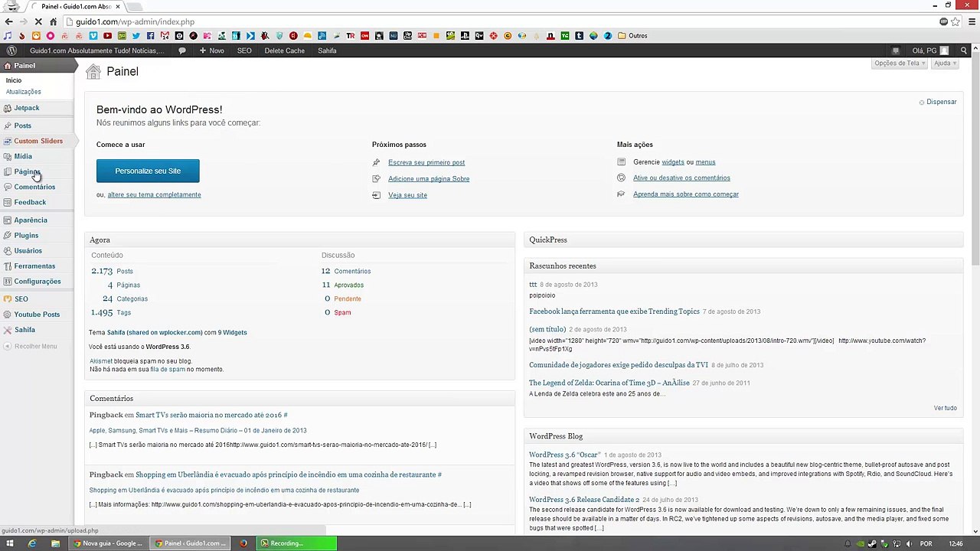Open the widgets link in Mais ações

tap(673, 162)
